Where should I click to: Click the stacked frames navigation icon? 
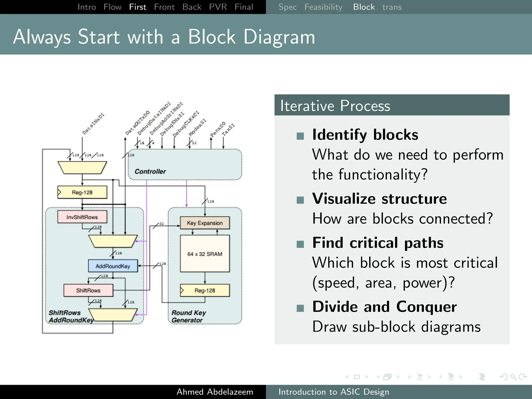(387, 377)
